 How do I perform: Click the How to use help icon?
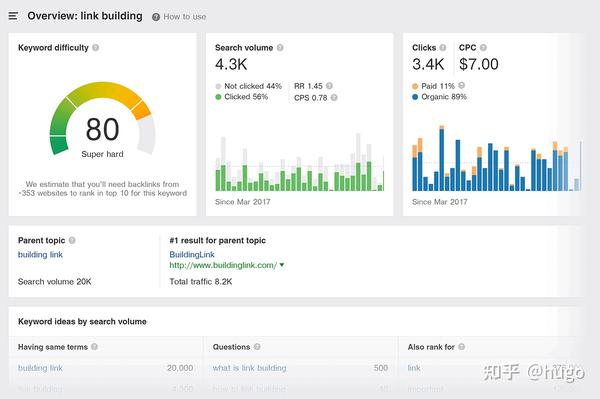(x=156, y=17)
